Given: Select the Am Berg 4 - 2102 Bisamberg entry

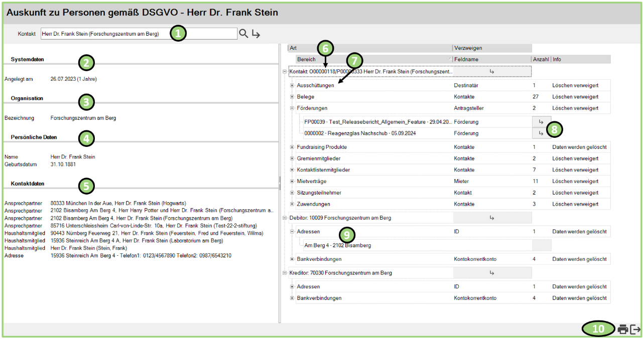Looking at the screenshot, I should (x=337, y=245).
